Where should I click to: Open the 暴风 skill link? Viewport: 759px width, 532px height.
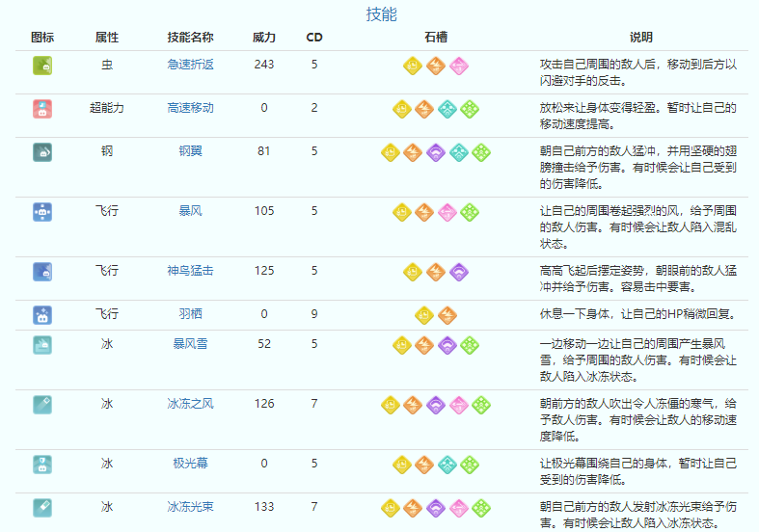190,211
